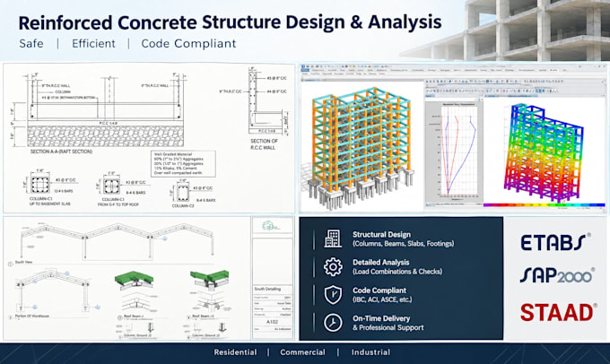Click the Well Graded Material note box
Screen dimensions: 610x364
pyautogui.click(x=183, y=164)
